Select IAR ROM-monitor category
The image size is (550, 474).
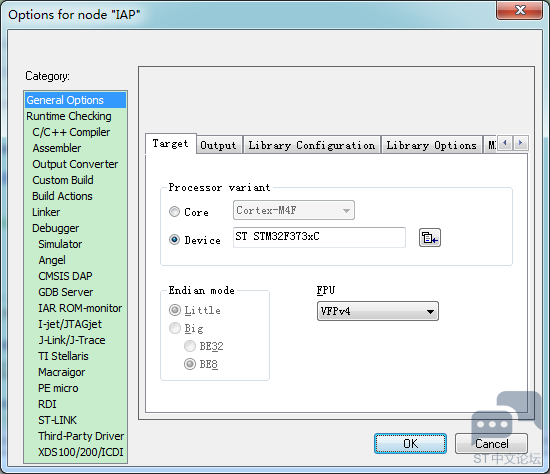[75, 308]
